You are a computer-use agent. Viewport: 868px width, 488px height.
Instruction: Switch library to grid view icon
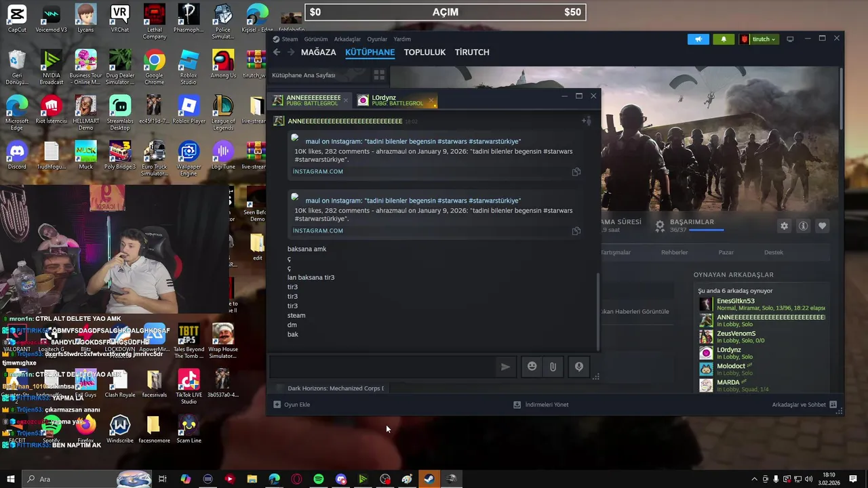click(x=379, y=75)
